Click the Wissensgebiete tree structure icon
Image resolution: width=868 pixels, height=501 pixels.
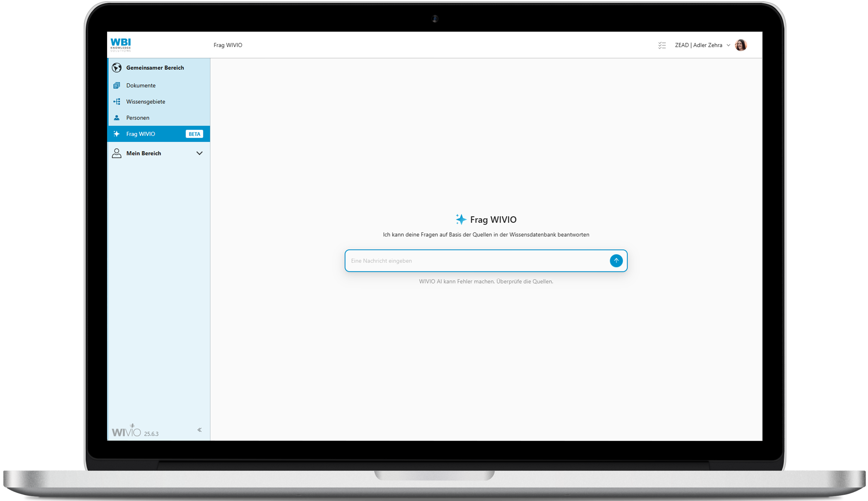coord(117,102)
